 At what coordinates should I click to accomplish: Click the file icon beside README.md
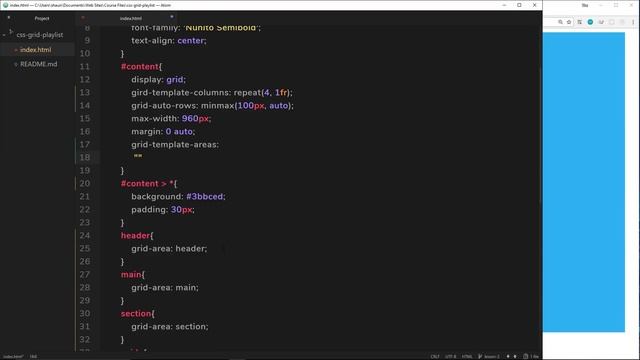(16, 64)
